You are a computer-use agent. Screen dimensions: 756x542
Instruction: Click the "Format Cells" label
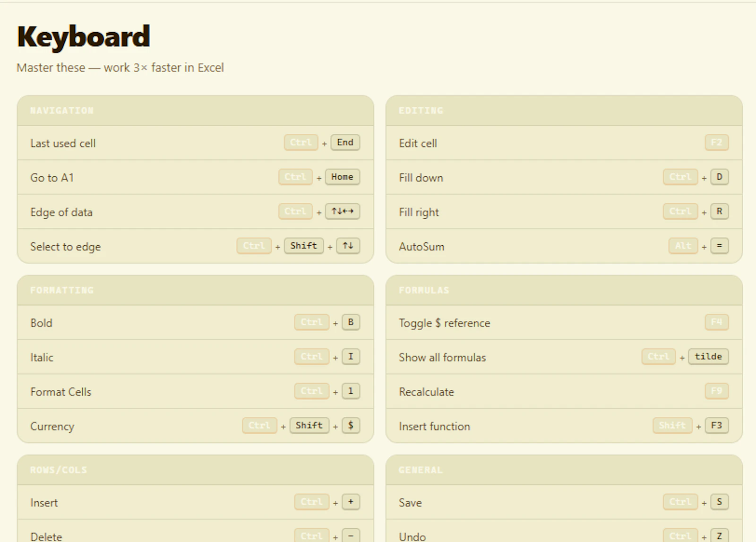click(x=60, y=392)
